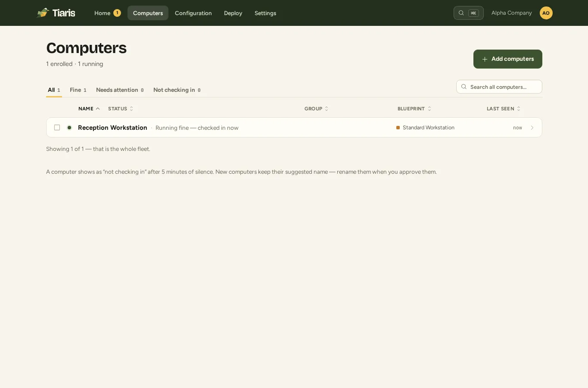588x388 pixels.
Task: Switch to the Fine tab
Action: tap(78, 90)
